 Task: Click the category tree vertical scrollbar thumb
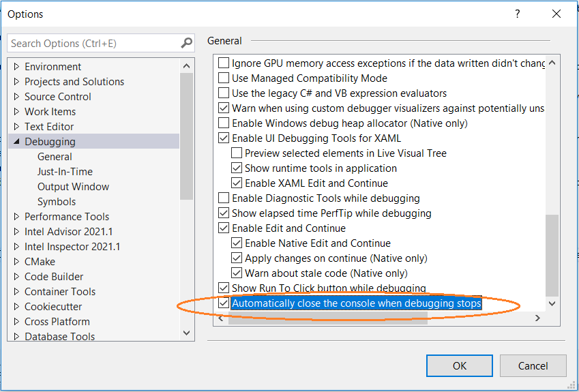(x=186, y=136)
